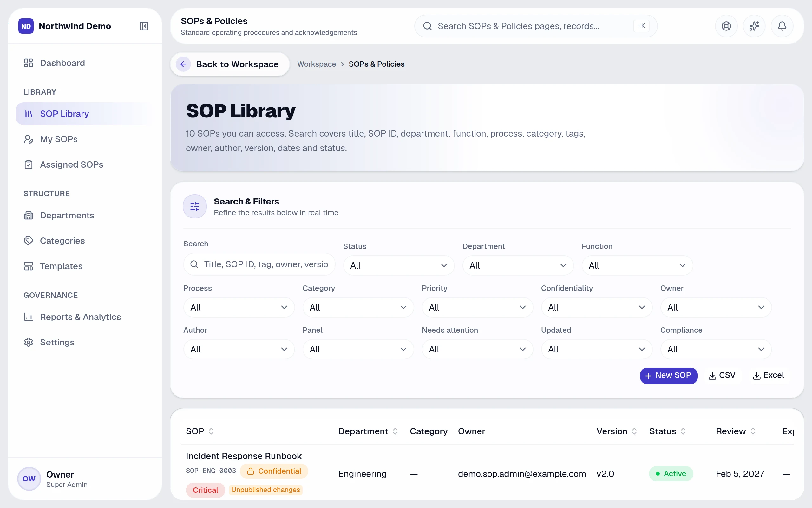The width and height of the screenshot is (812, 508).
Task: Open the Owner filter dropdown
Action: (x=716, y=307)
